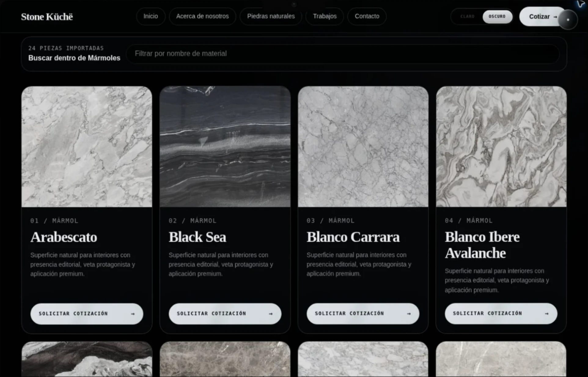Open the Arabescato marble image
The width and height of the screenshot is (588, 377).
point(87,147)
